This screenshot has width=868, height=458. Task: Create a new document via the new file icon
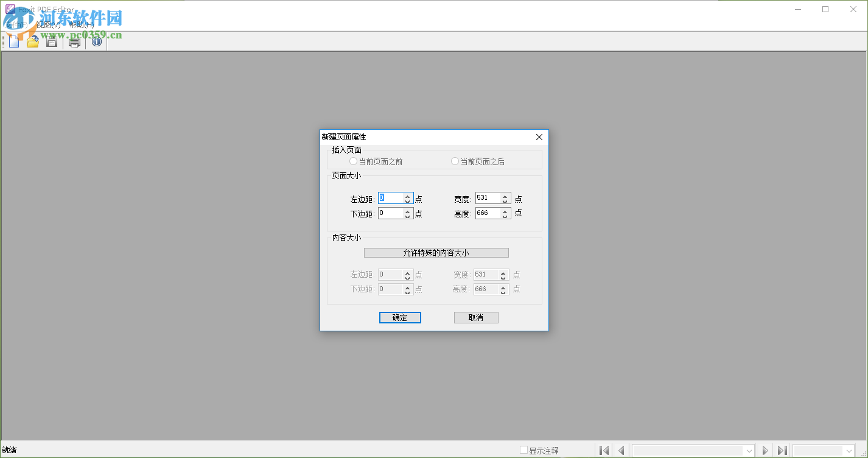pyautogui.click(x=13, y=41)
